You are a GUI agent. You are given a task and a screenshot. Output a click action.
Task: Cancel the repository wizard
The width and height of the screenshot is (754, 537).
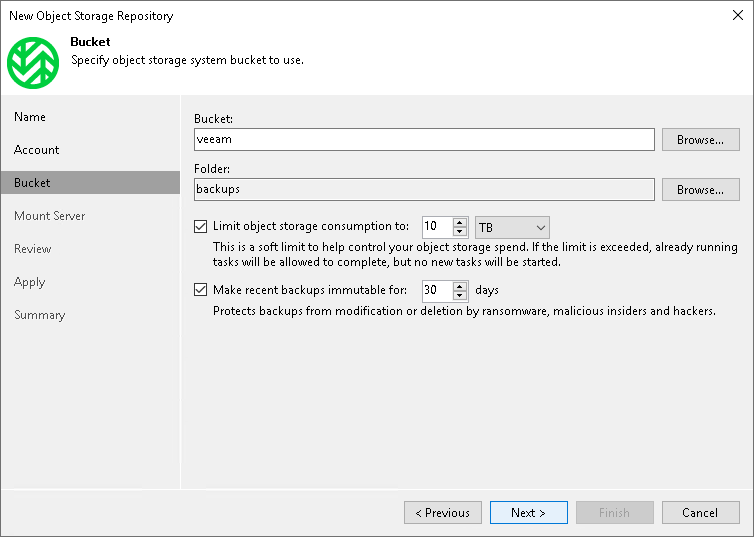click(x=701, y=512)
